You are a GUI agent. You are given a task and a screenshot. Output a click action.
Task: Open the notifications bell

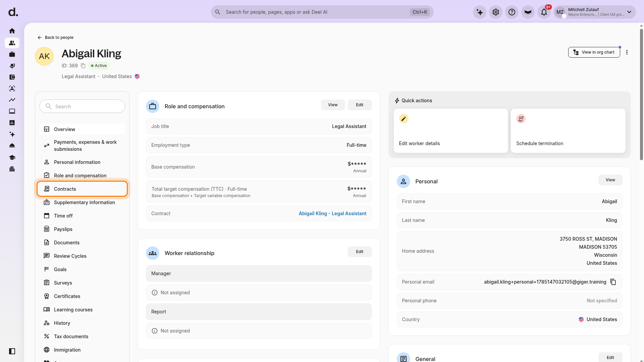click(x=544, y=12)
